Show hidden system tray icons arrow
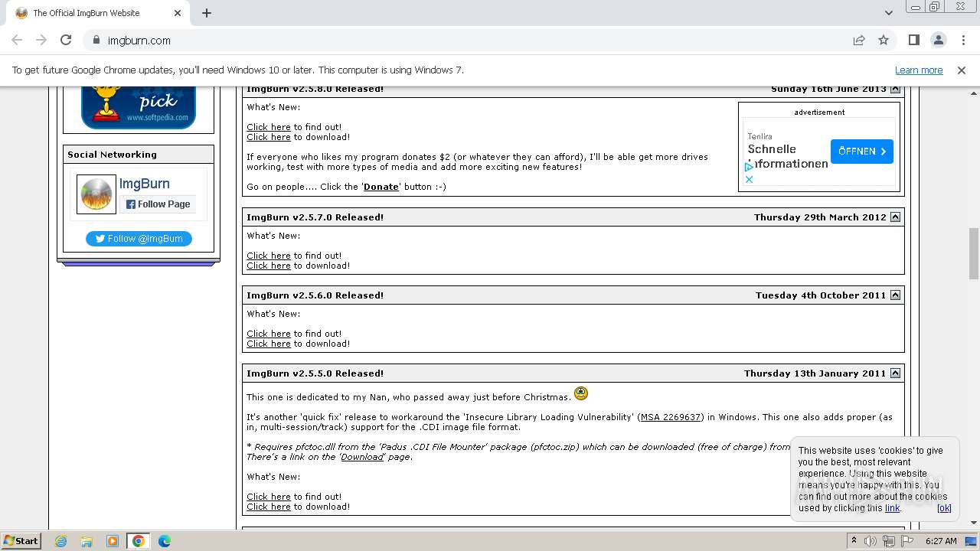 854,541
